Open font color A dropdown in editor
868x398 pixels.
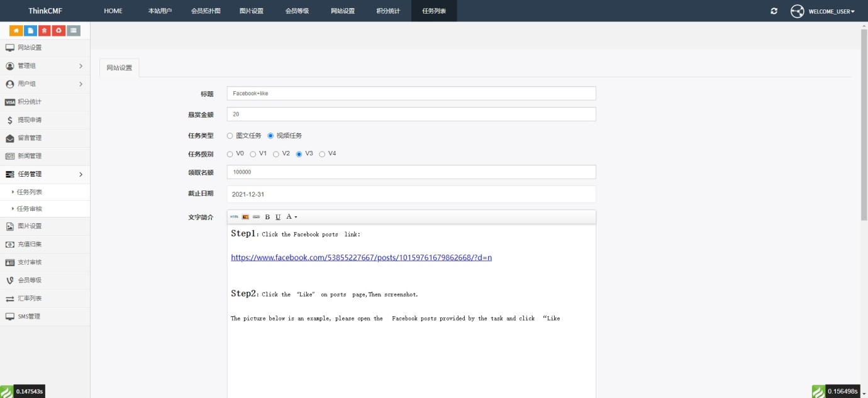(x=292, y=217)
